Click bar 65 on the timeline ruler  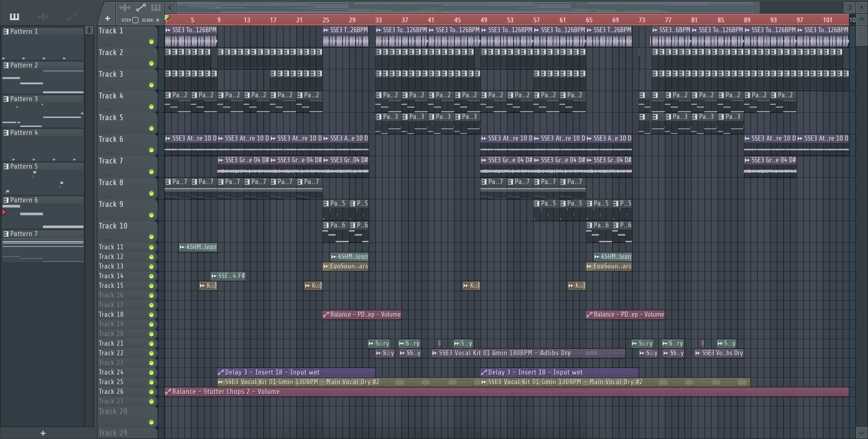tap(589, 20)
